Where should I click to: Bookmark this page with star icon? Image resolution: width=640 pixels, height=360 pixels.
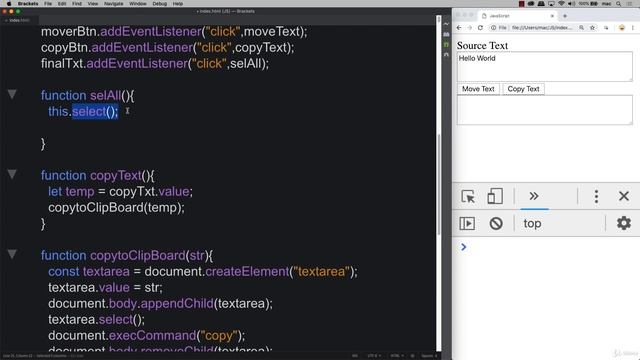click(592, 28)
